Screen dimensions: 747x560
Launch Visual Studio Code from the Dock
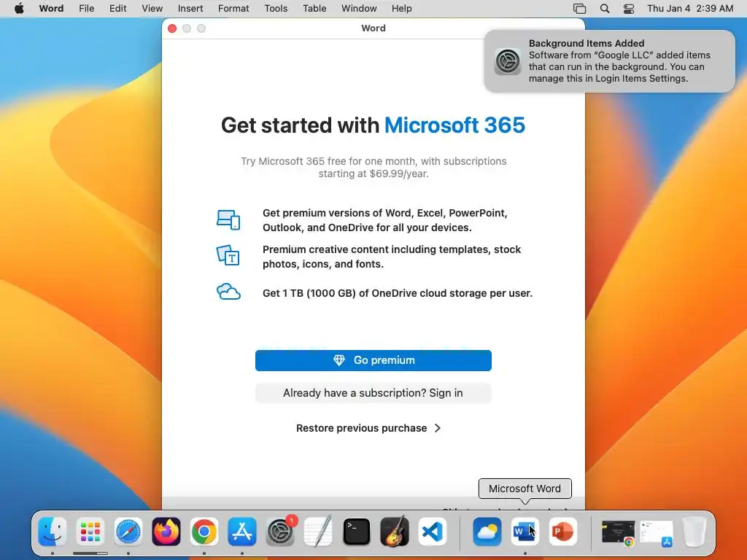click(x=433, y=532)
